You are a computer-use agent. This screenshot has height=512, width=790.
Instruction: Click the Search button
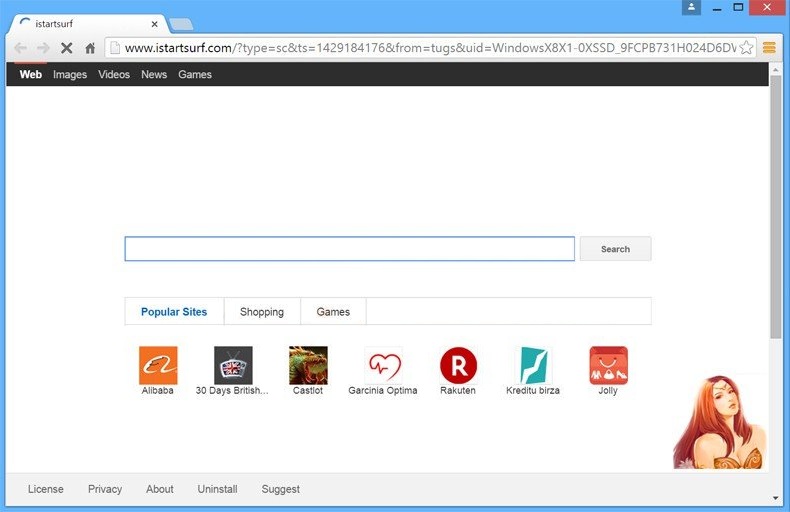pyautogui.click(x=615, y=249)
